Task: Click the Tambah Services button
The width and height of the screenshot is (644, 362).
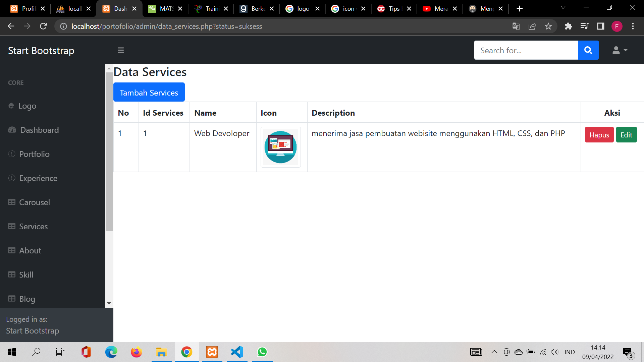Action: [149, 92]
